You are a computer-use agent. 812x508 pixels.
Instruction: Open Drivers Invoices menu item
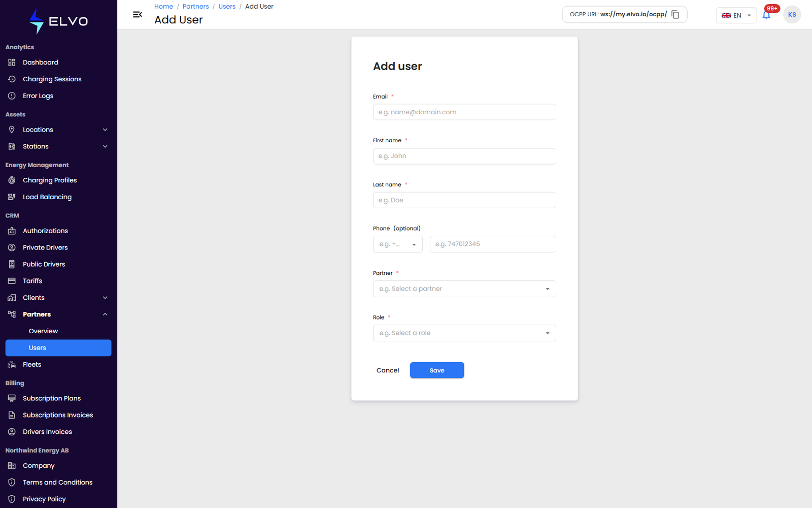click(x=47, y=432)
